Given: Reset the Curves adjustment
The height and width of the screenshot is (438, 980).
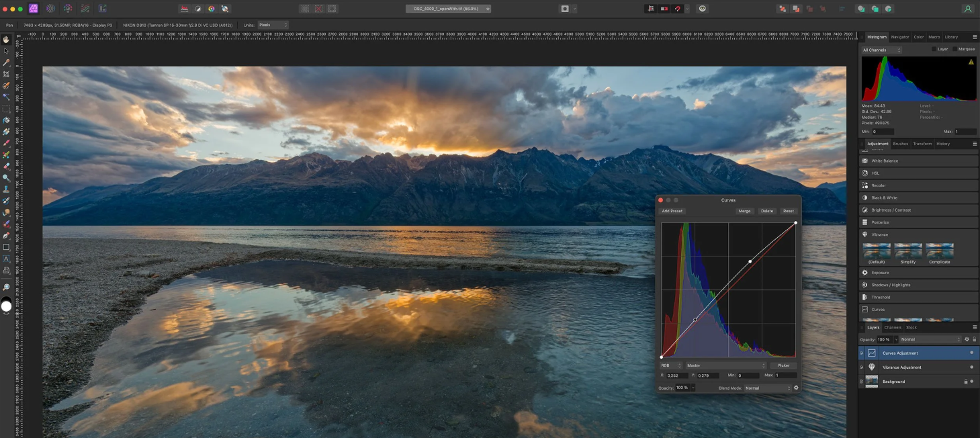Looking at the screenshot, I should click(x=788, y=211).
